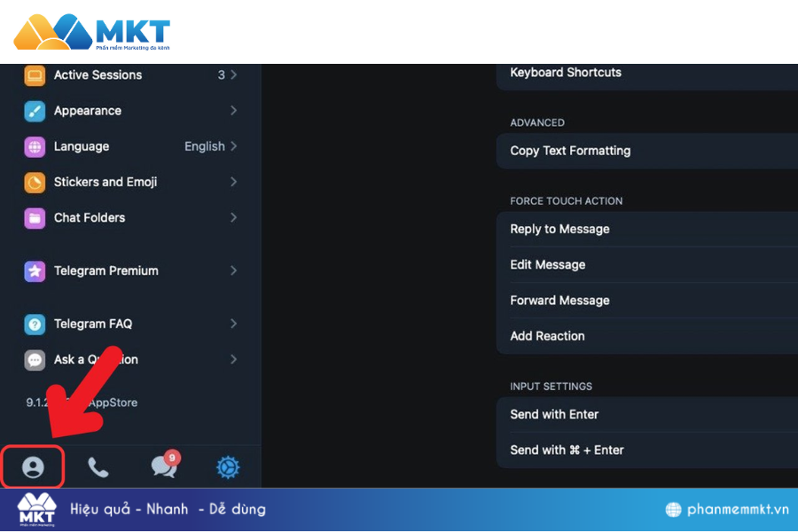Open the Calls tab phone icon
This screenshot has height=532, width=798.
tap(98, 467)
